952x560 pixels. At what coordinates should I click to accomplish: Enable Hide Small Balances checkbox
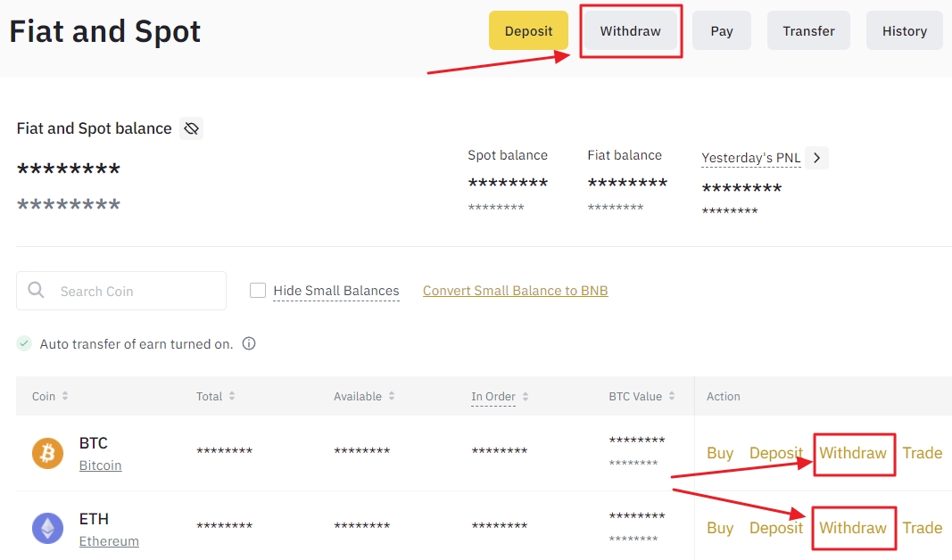coord(258,290)
